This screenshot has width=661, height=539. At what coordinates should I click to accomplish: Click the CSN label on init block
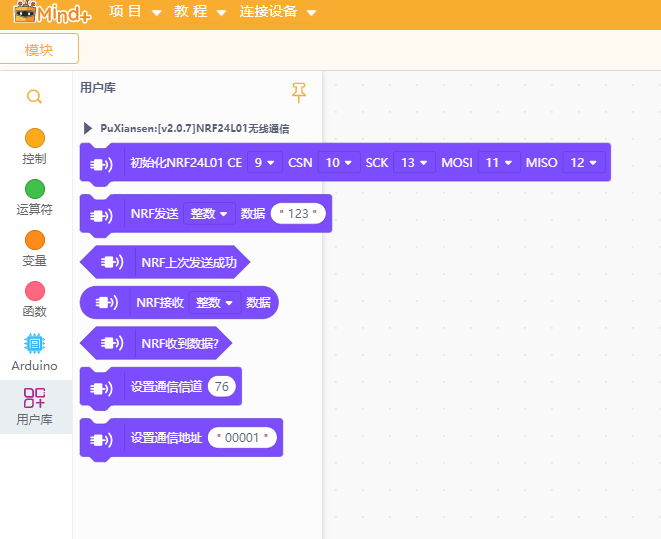point(300,163)
